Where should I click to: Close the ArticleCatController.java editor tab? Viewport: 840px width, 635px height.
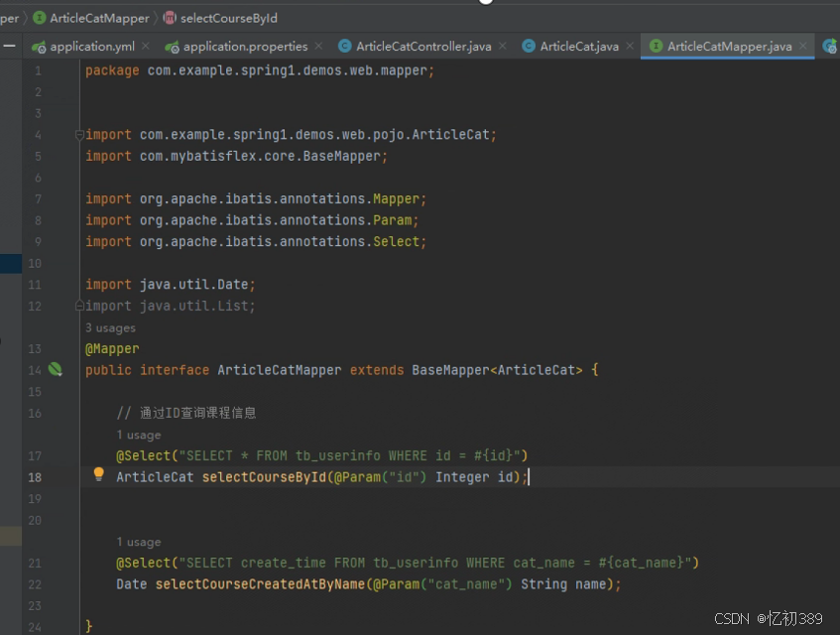pos(502,45)
